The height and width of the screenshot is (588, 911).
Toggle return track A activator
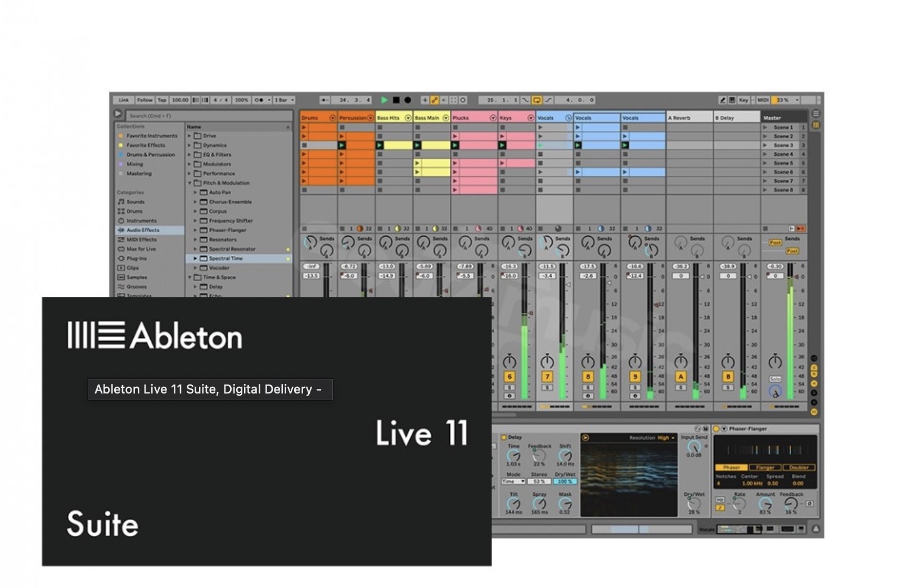point(681,377)
